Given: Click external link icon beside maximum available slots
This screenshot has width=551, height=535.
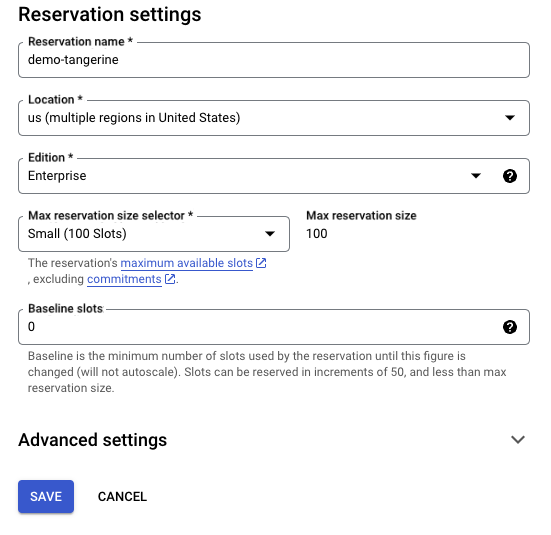Looking at the screenshot, I should pyautogui.click(x=261, y=263).
